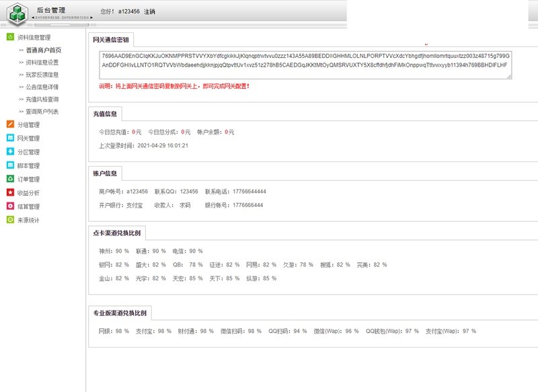Click the green 资料信息管理 power icon
The width and height of the screenshot is (538, 392).
10,37
